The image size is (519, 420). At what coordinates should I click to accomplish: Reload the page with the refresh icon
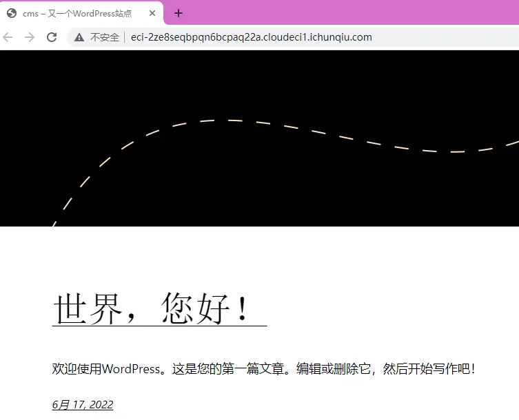(52, 37)
